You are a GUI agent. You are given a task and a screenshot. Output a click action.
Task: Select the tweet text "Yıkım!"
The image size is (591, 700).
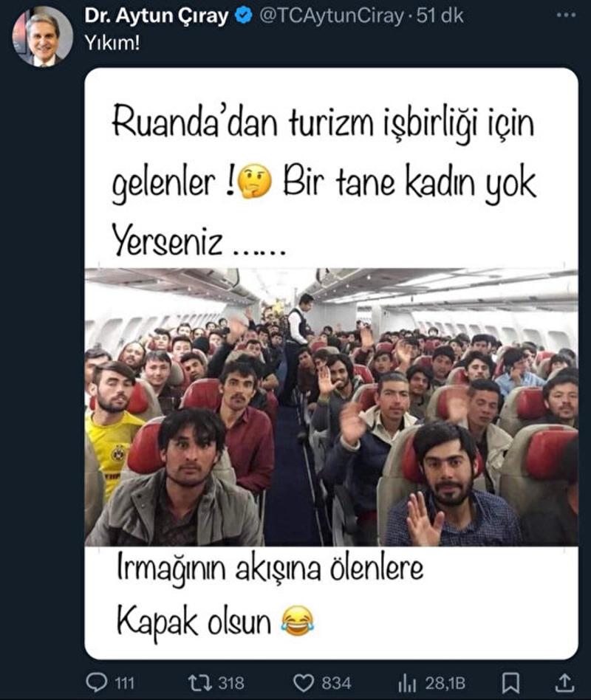(x=112, y=44)
